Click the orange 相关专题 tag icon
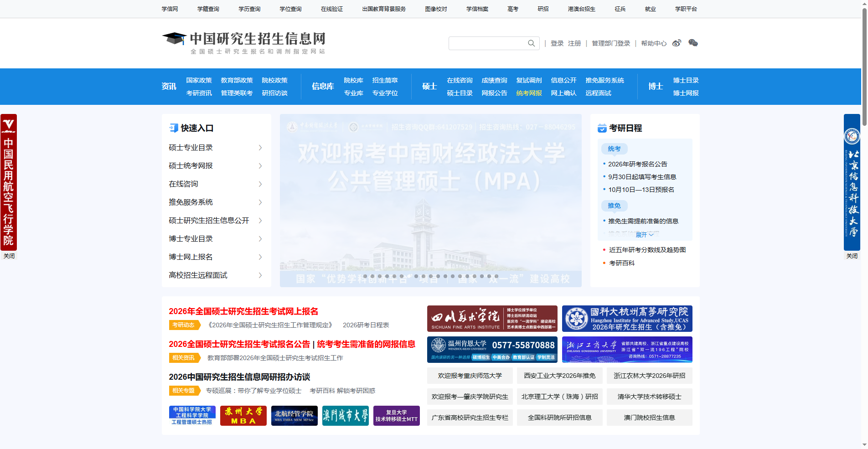Image resolution: width=868 pixels, height=449 pixels. (x=184, y=391)
